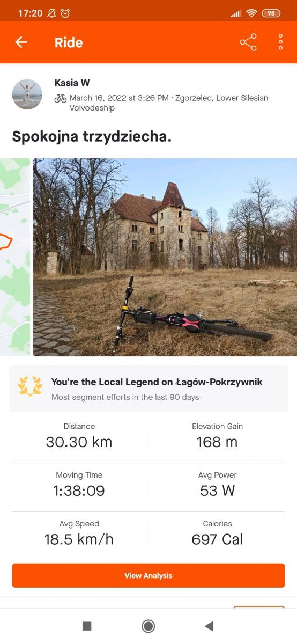Open Local Legend on Łagów-Pokrzywnik banner
The width and height of the screenshot is (297, 644).
click(148, 389)
